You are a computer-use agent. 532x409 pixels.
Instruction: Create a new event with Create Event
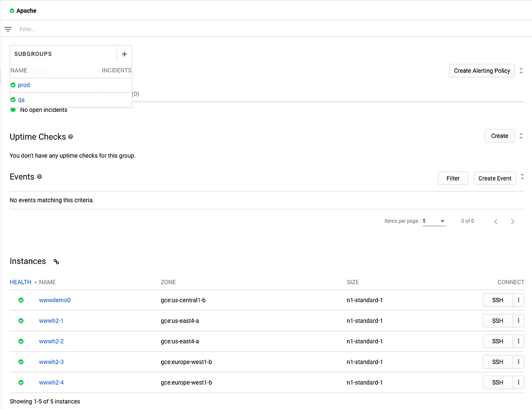tap(495, 178)
